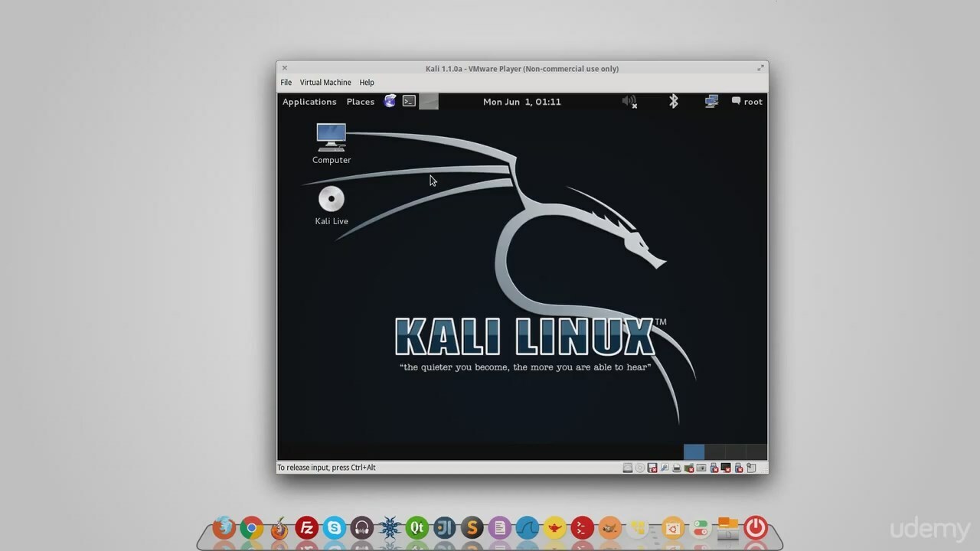Viewport: 980px width, 551px height.
Task: Click the floppy drive icon in VMware status bar
Action: pyautogui.click(x=652, y=468)
